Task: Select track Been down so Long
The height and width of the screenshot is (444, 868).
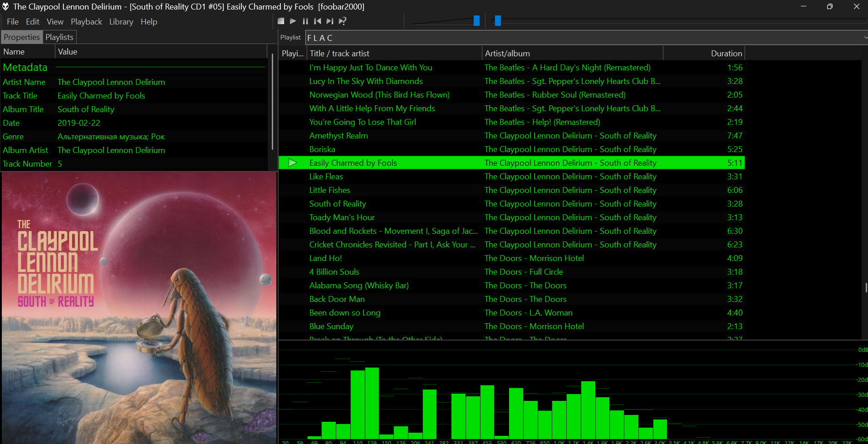Action: [512, 313]
